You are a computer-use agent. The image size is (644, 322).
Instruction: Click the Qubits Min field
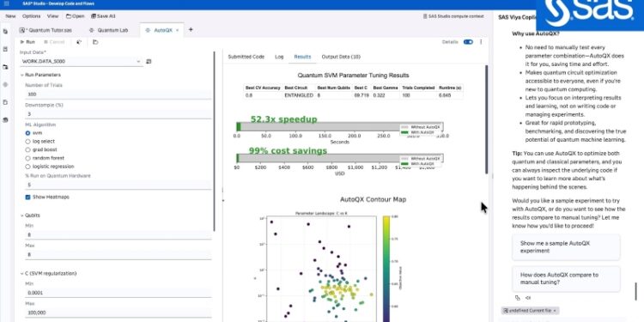(x=118, y=235)
